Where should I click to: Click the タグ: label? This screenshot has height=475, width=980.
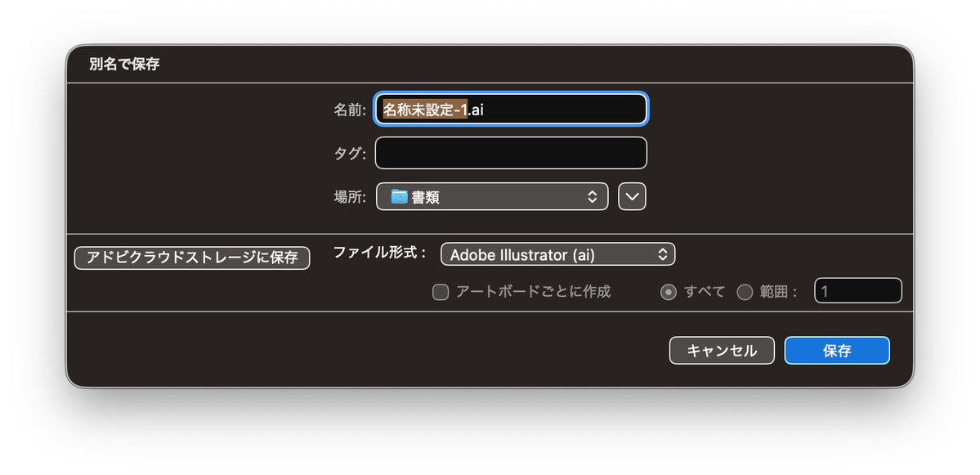pyautogui.click(x=350, y=154)
